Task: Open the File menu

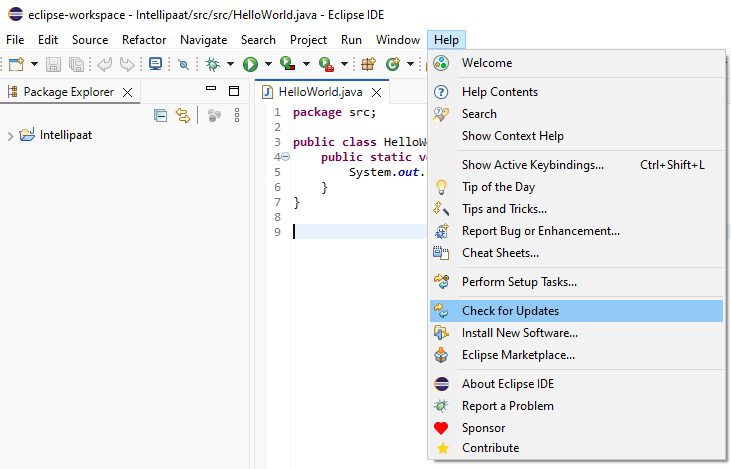Action: tap(15, 40)
